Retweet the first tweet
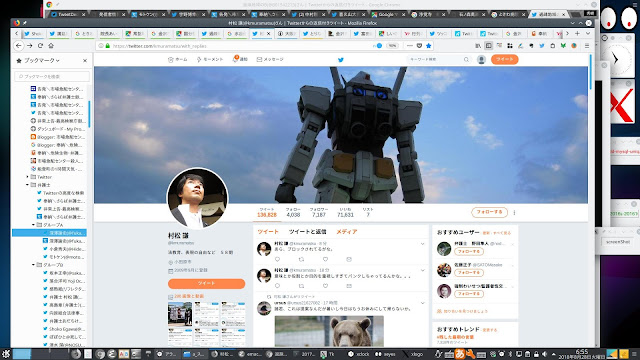Screen dimensions: 640x360 click(x=301, y=259)
